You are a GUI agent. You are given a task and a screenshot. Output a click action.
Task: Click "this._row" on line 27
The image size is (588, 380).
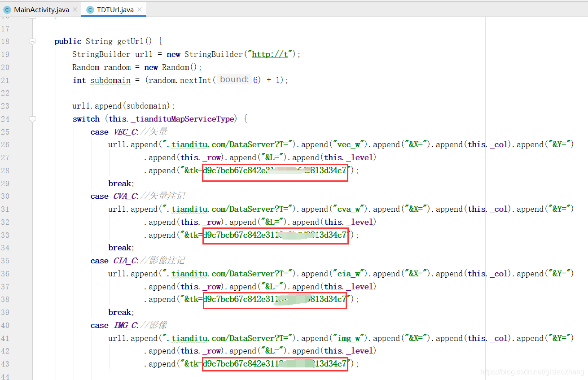[200, 157]
